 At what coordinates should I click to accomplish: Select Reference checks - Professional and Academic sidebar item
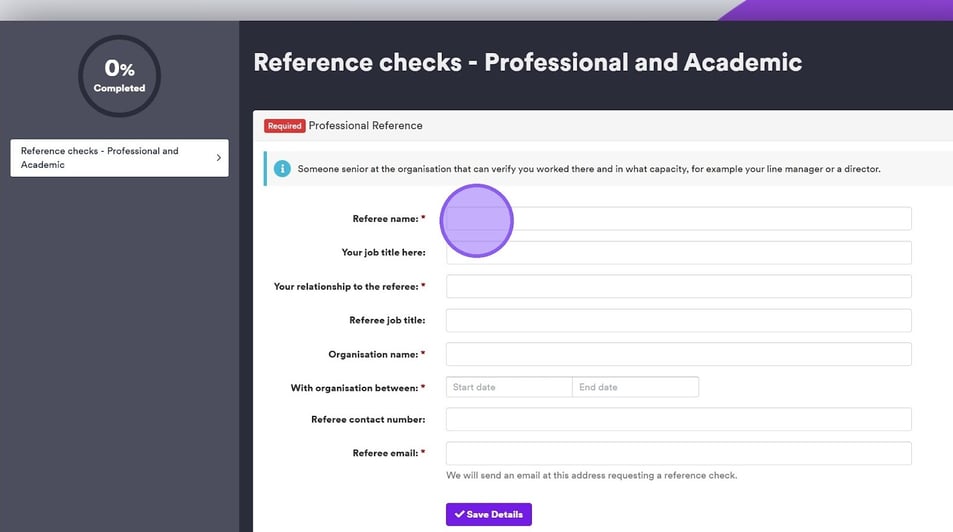click(x=110, y=158)
